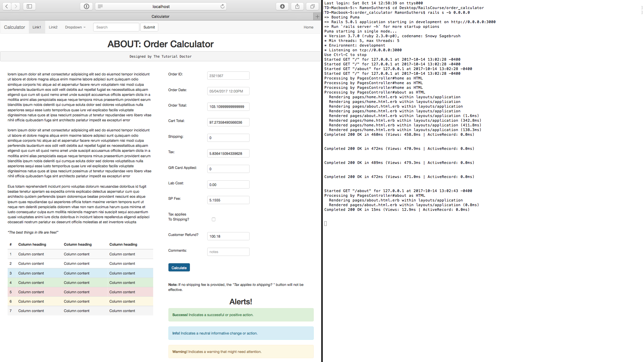The height and width of the screenshot is (362, 644).
Task: Focus the Order ID field
Action: point(228,76)
